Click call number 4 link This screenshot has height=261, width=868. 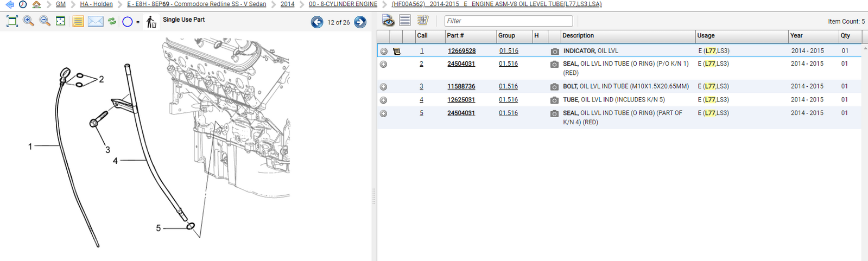click(x=421, y=100)
